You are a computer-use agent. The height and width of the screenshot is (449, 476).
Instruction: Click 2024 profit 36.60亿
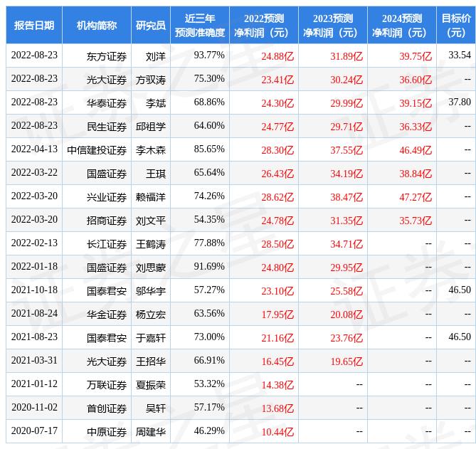pos(416,80)
